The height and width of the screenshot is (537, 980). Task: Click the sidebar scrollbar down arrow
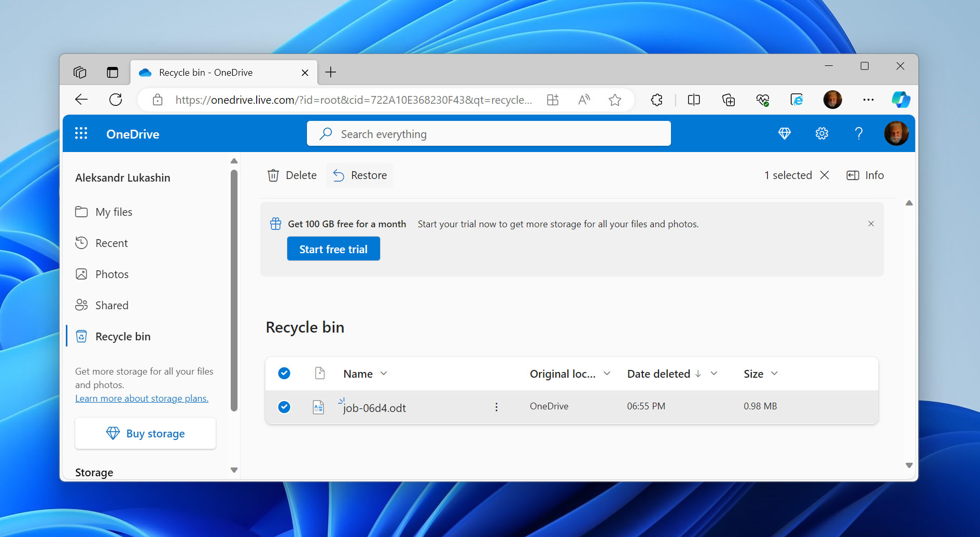(234, 470)
